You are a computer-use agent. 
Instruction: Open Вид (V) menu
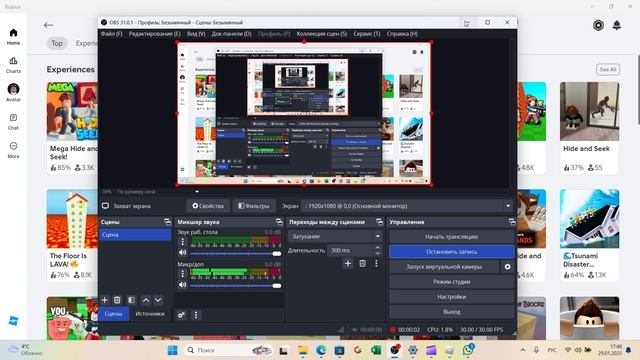(x=196, y=34)
